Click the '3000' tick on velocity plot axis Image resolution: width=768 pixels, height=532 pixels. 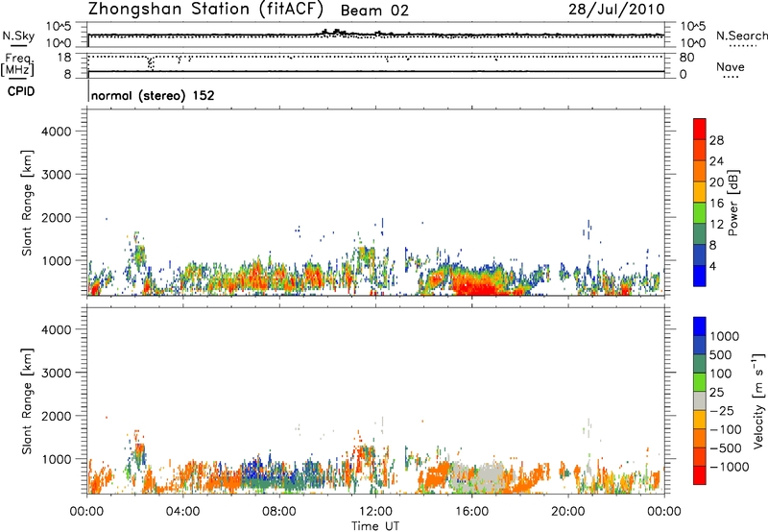pos(57,373)
